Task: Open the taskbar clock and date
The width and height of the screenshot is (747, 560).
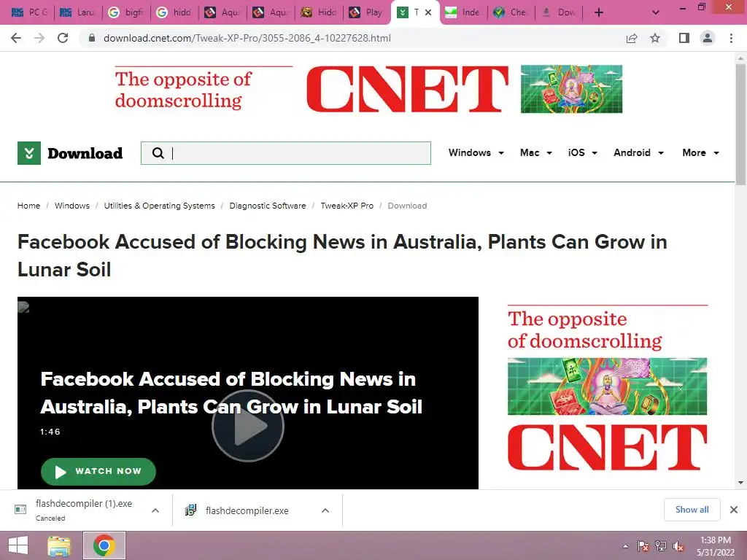Action: [716, 546]
